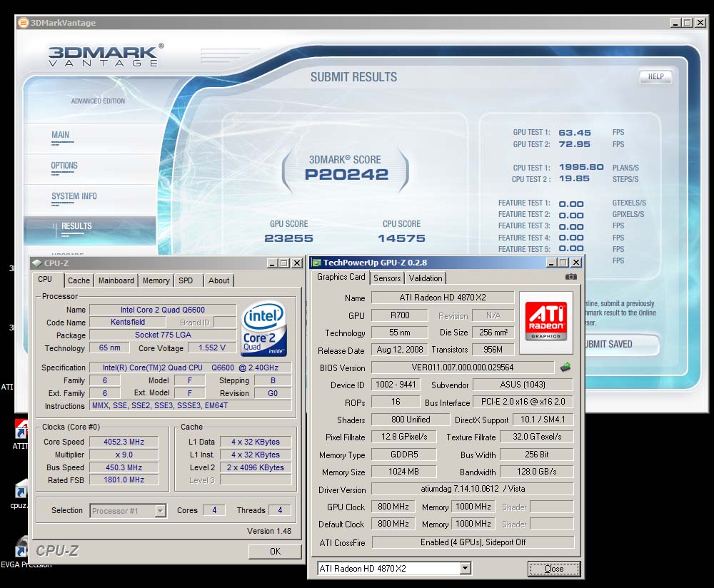The width and height of the screenshot is (714, 588).
Task: Click the Device ID '1002 - 9441'
Action: pyautogui.click(x=396, y=385)
